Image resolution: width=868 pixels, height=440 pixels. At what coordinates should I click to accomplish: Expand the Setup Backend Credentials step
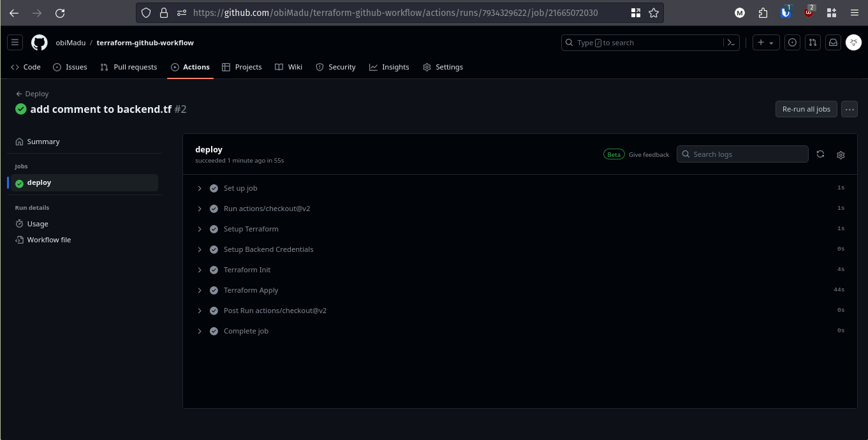coord(200,249)
